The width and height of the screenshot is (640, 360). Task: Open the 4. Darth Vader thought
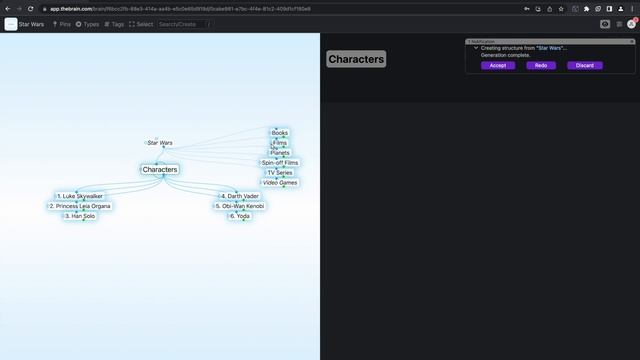click(x=240, y=196)
